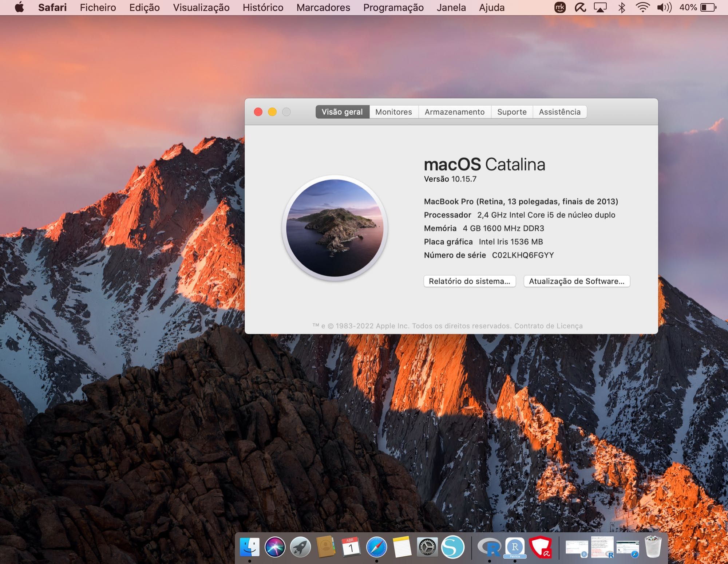Open the Marcadores menu
This screenshot has height=564, width=728.
pos(323,7)
